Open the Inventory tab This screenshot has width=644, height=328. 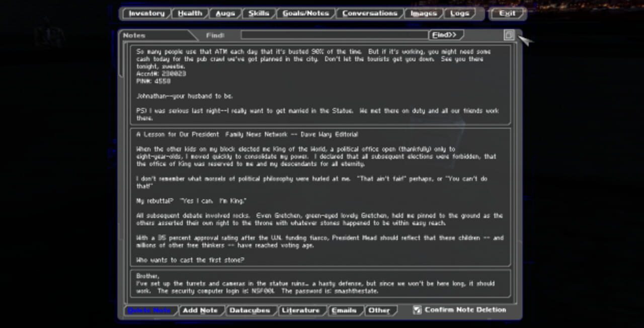click(146, 14)
